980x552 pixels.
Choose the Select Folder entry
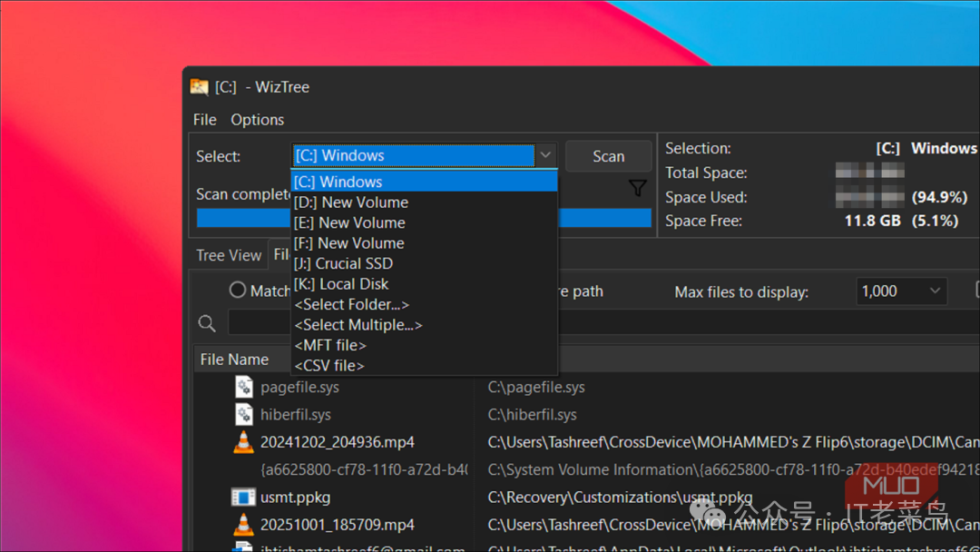[x=352, y=304]
